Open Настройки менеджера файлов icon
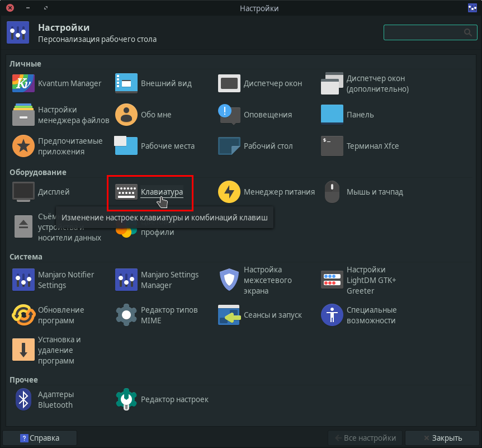The width and height of the screenshot is (482, 448). (23, 115)
